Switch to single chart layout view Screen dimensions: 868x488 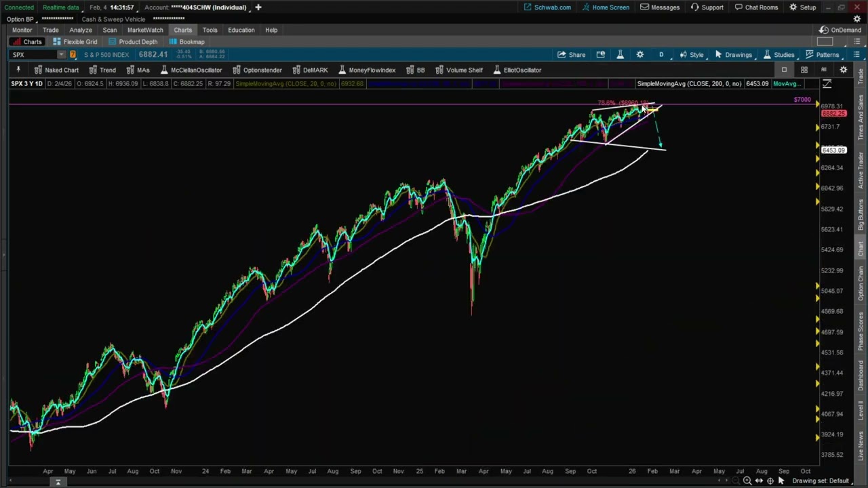click(x=784, y=70)
